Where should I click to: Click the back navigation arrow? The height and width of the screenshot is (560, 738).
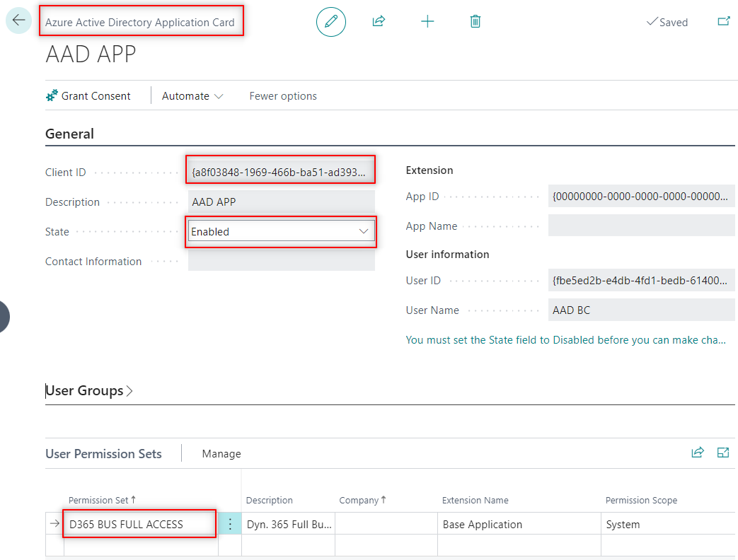coord(18,20)
